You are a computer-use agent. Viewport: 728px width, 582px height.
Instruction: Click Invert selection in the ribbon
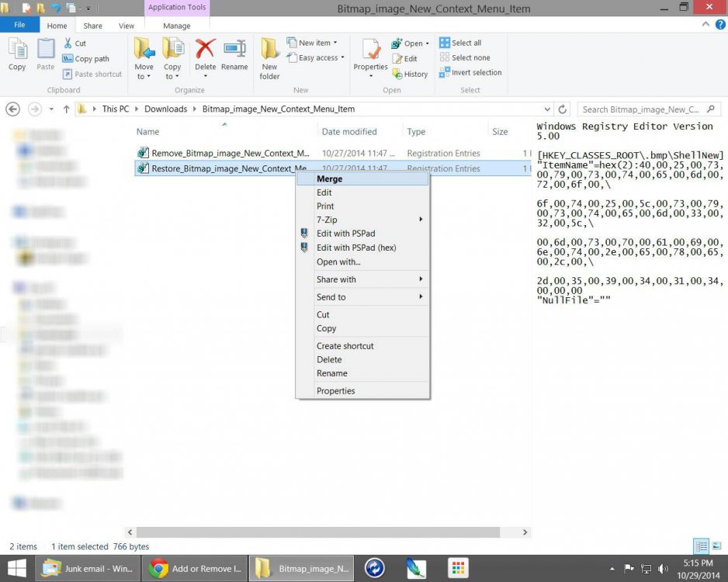[x=470, y=72]
